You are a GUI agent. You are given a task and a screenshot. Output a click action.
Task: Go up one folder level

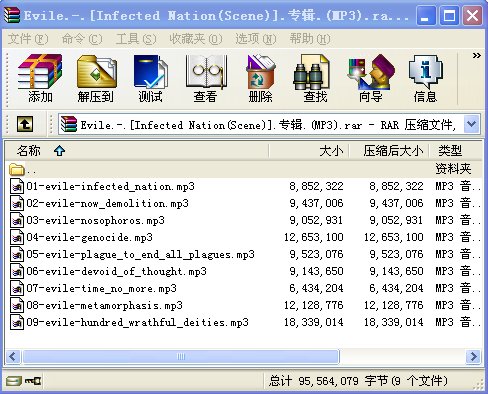point(25,124)
